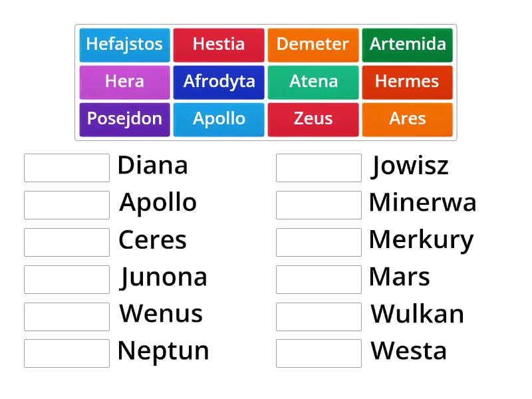Choose the blue Apollo tile
Viewport: 532px width, 399px height.
(x=219, y=120)
